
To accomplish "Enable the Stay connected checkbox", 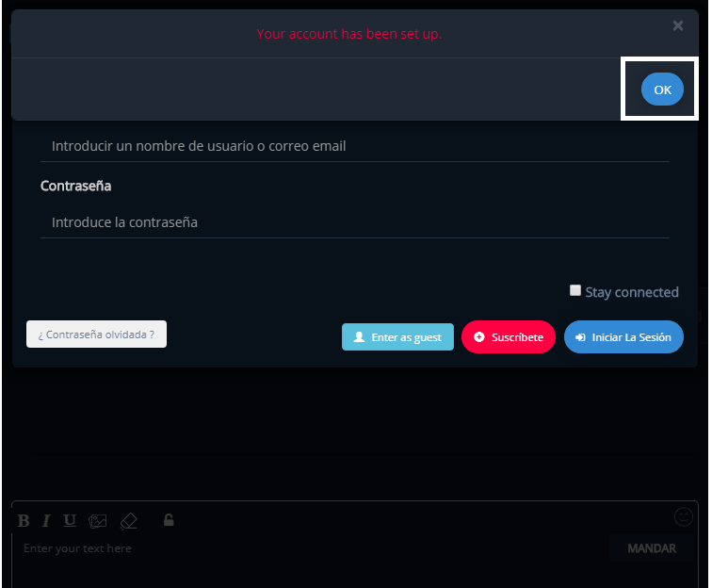I will [575, 290].
